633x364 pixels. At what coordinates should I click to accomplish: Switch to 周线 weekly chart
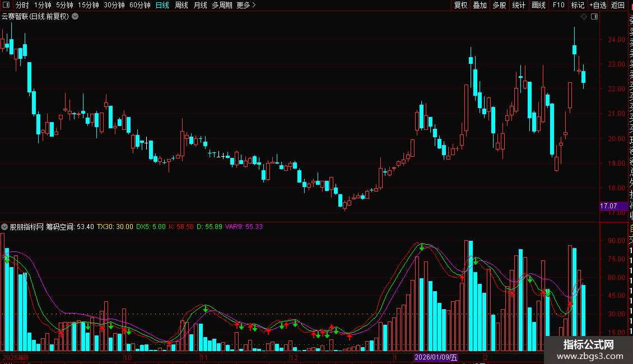[x=181, y=5]
